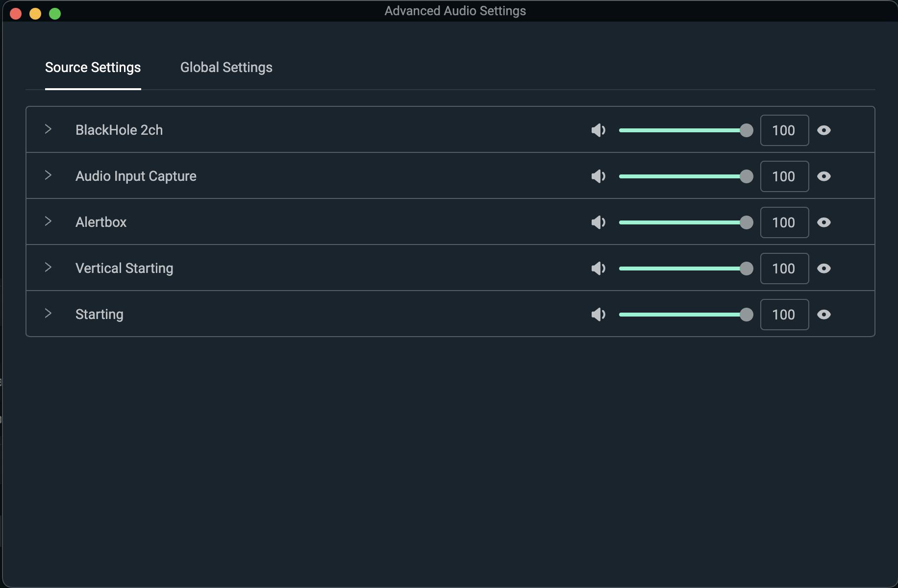Mute the Starting source speaker icon
898x588 pixels.
click(x=598, y=315)
